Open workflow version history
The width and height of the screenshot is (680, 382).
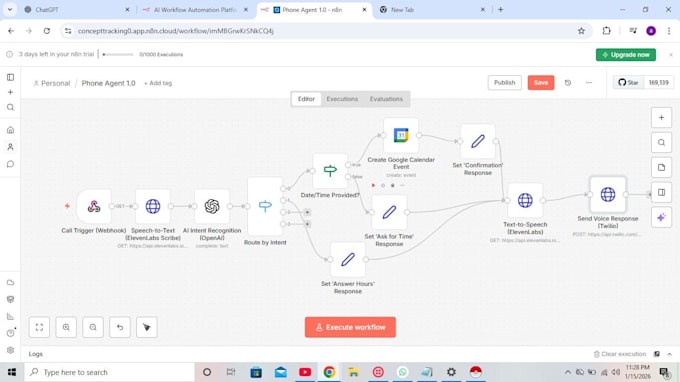[x=568, y=83]
